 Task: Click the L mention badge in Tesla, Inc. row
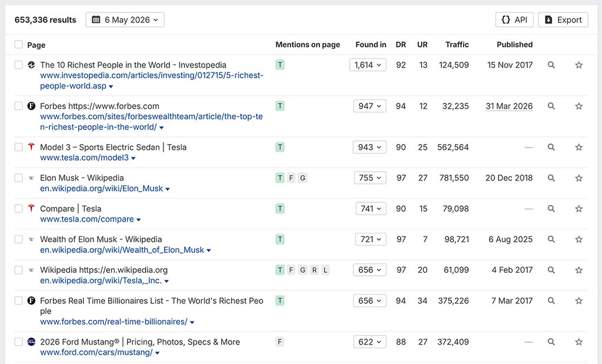325,270
